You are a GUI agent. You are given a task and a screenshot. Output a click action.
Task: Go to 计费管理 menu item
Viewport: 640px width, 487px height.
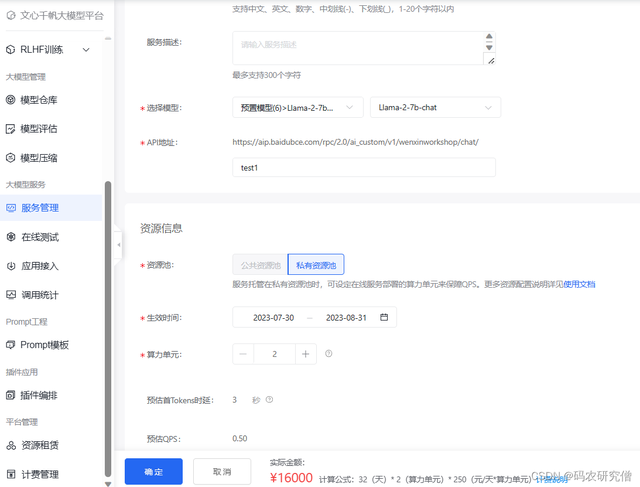pos(40,474)
